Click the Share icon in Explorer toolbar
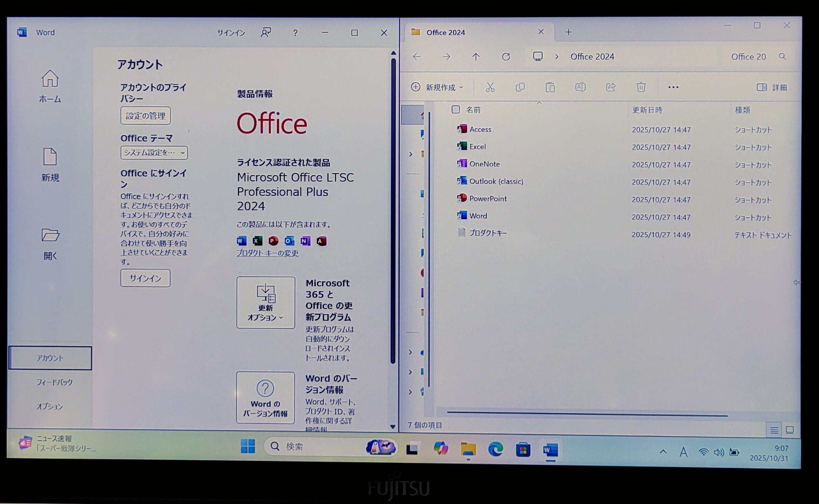 tap(611, 87)
